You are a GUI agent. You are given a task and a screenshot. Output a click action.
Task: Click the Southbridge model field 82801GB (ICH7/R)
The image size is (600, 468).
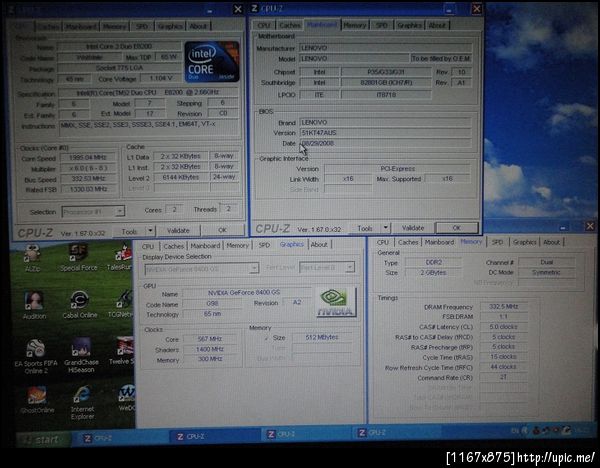point(386,83)
